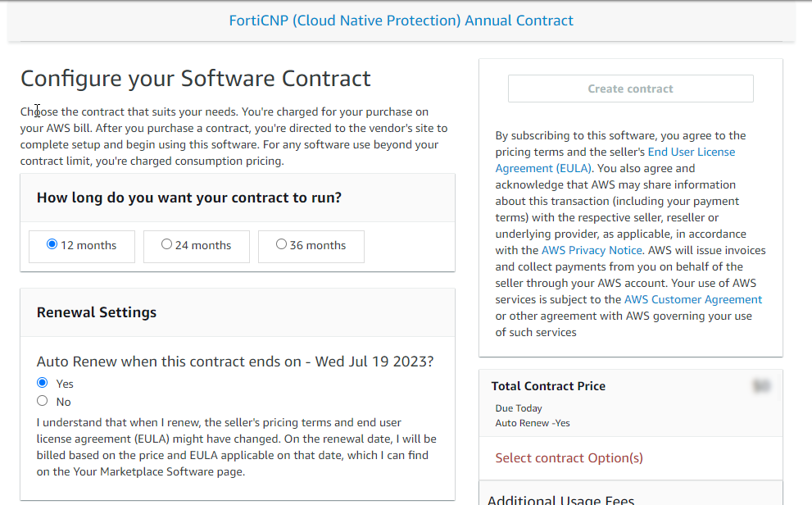Click the contract duration question heading
812x505 pixels.
pos(188,198)
